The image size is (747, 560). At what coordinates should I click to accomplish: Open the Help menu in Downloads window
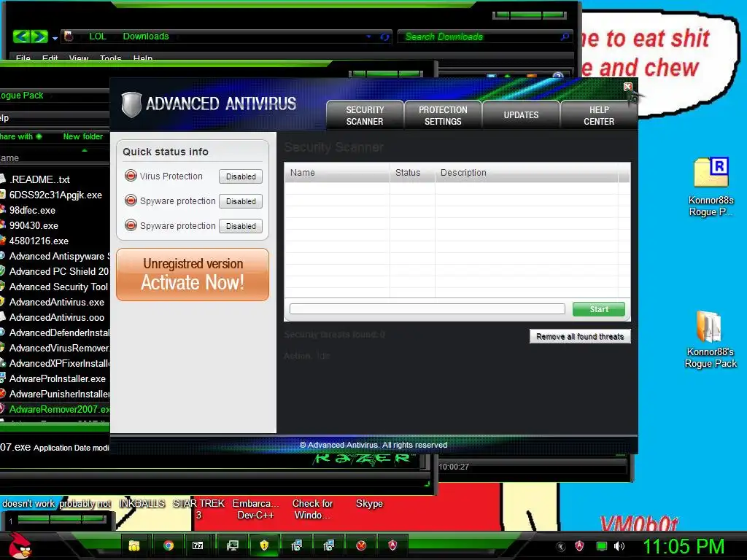click(x=143, y=58)
